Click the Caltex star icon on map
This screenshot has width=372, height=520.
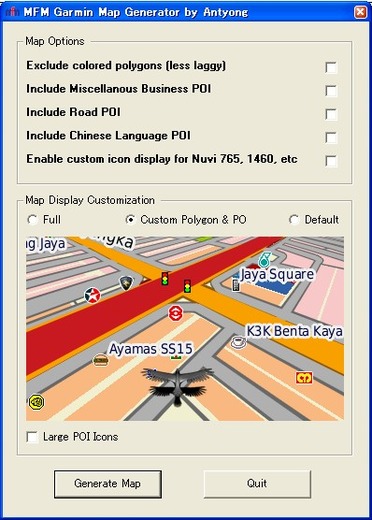pyautogui.click(x=92, y=295)
